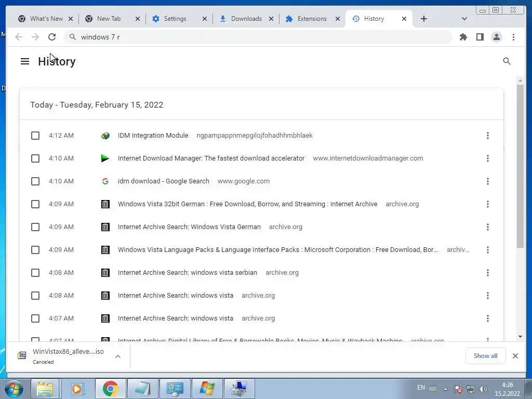Open more actions for IDM Integration Module
This screenshot has width=532, height=399.
(487, 136)
